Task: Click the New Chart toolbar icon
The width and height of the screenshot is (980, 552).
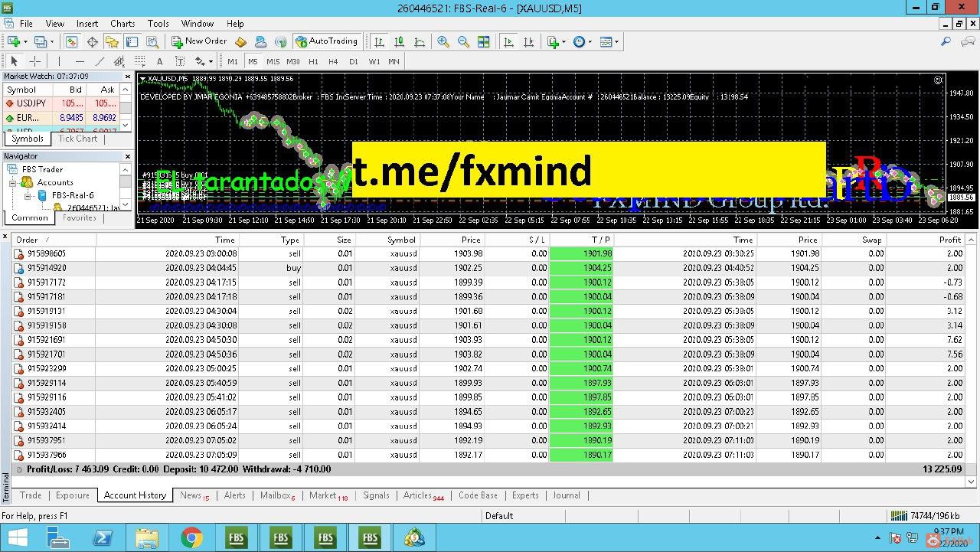Action: tap(14, 41)
